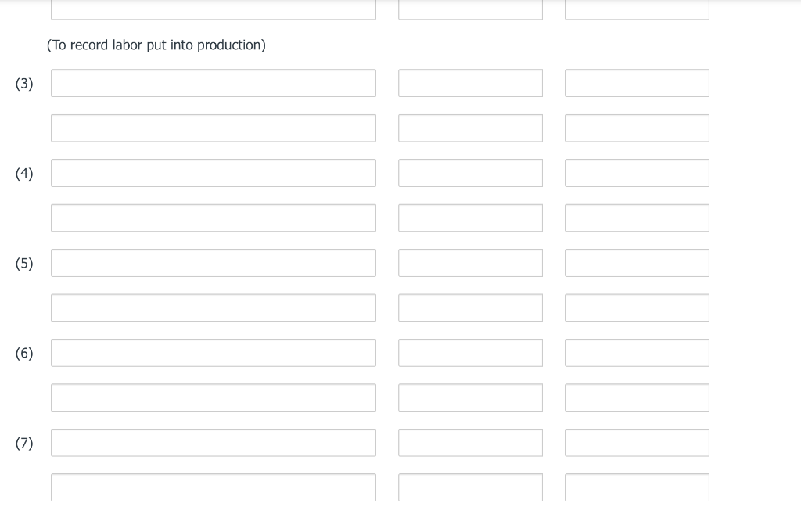This screenshot has width=801, height=532.
Task: Click the second account title field of entry (3)
Action: click(x=213, y=128)
